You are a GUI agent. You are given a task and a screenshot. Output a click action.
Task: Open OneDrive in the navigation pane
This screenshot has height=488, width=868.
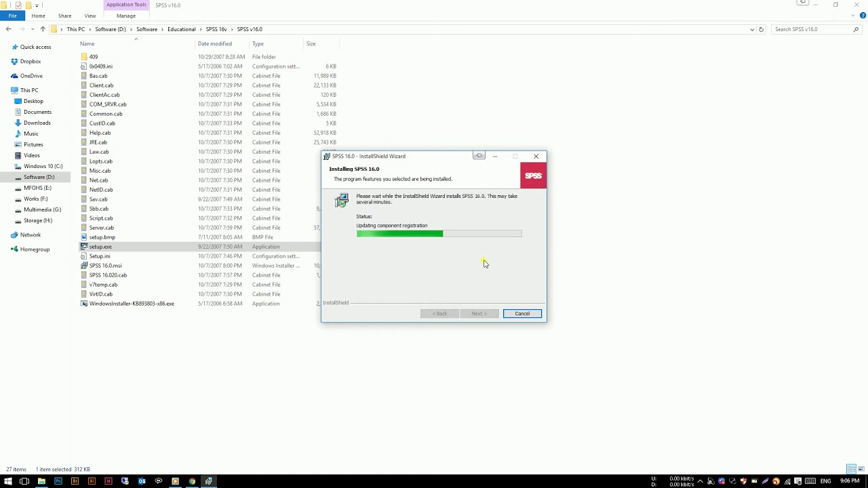pos(31,76)
